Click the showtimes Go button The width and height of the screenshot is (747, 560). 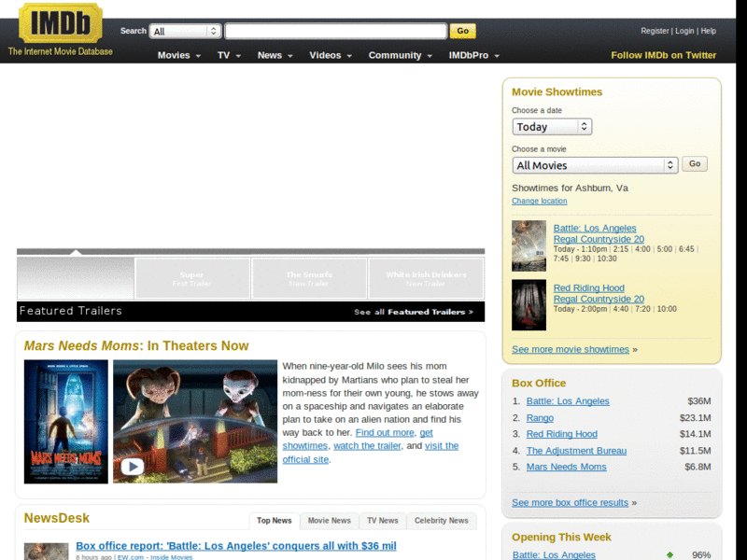tap(695, 164)
